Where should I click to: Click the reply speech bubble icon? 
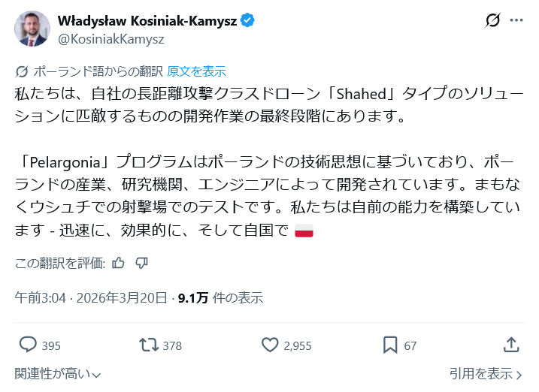[x=28, y=345]
